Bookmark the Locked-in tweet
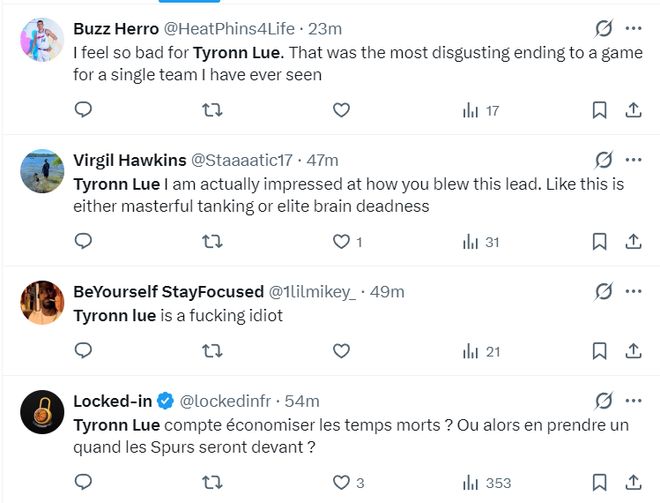660x503 pixels. (599, 482)
